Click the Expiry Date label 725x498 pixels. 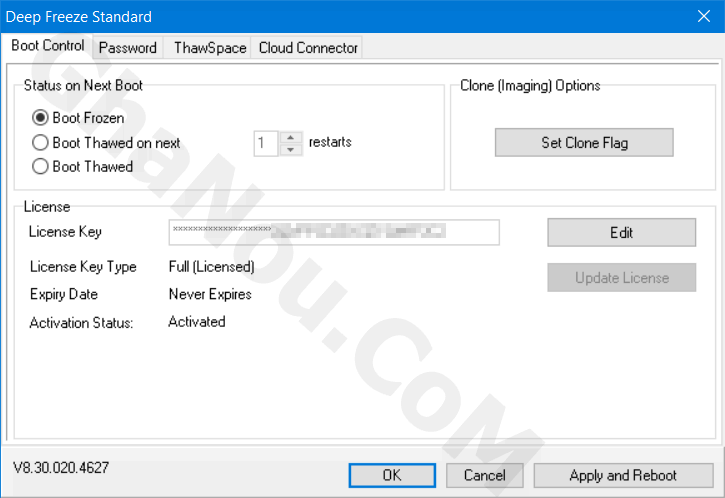(64, 294)
